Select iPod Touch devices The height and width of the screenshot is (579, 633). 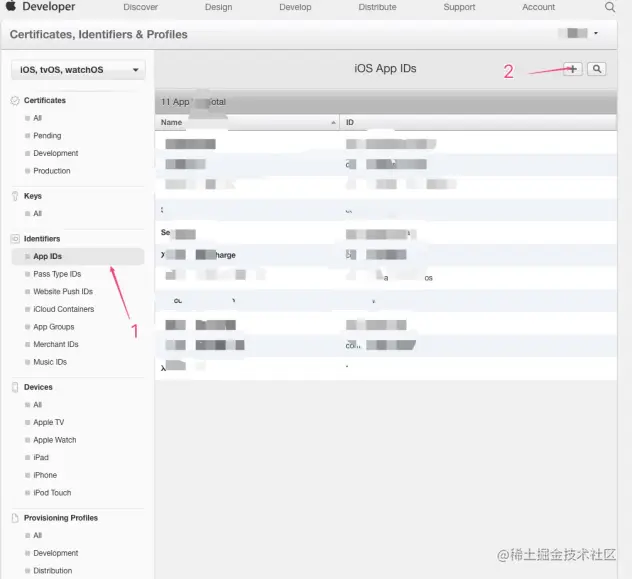point(52,493)
